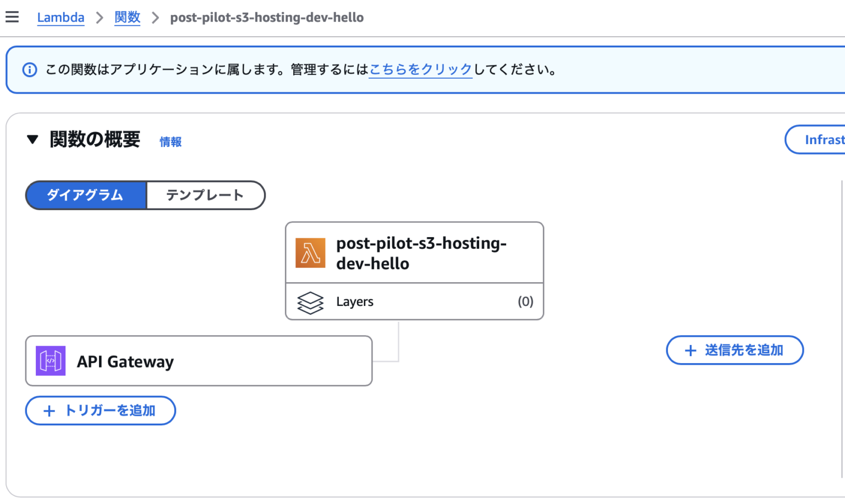The image size is (845, 504).
Task: Click the トリガーを追加 button
Action: pos(100,410)
